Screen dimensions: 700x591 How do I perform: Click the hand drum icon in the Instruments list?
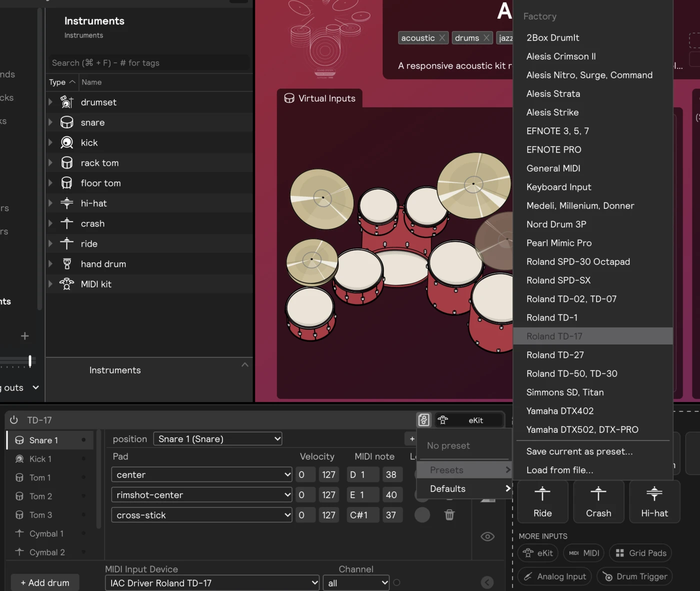(x=66, y=264)
